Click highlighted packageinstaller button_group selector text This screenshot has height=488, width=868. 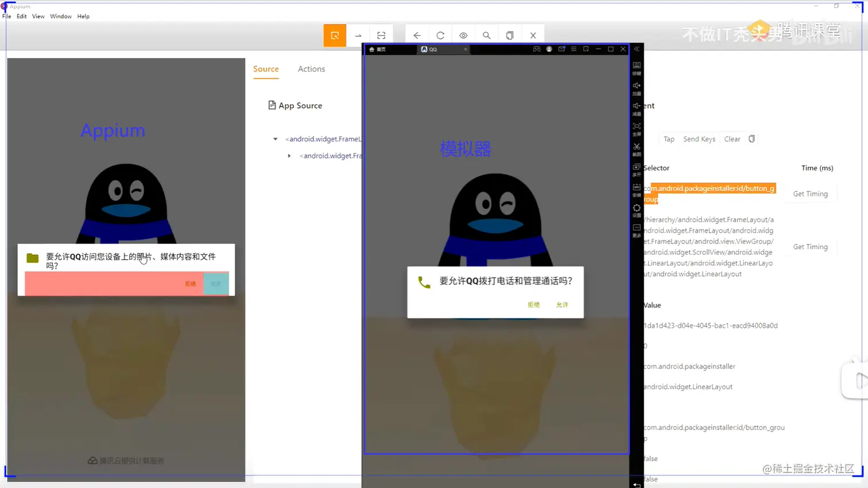click(x=710, y=193)
